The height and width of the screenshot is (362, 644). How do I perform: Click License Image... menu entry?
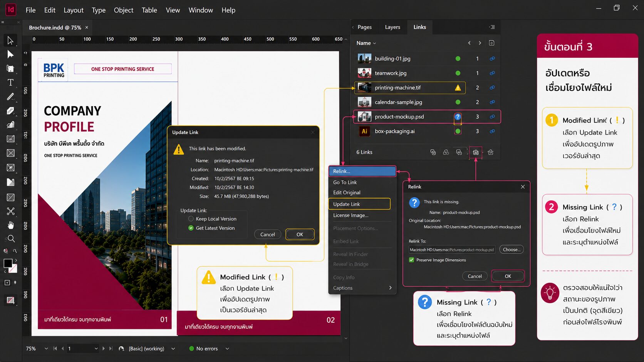351,215
